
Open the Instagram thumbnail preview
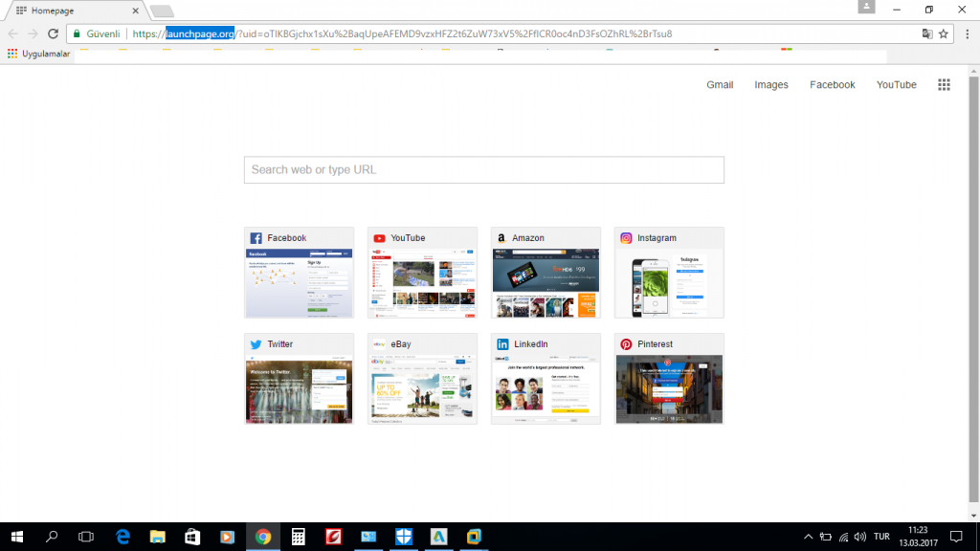click(x=669, y=283)
